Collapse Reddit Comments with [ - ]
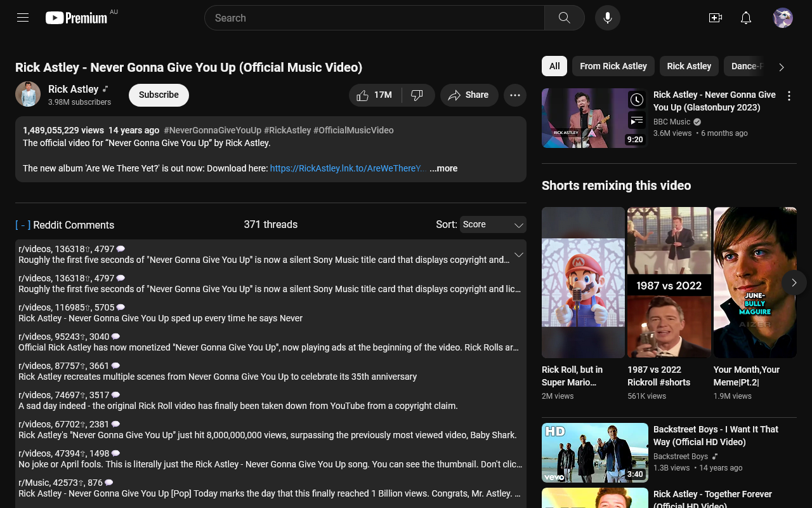Viewport: 812px width, 508px height. pyautogui.click(x=23, y=225)
